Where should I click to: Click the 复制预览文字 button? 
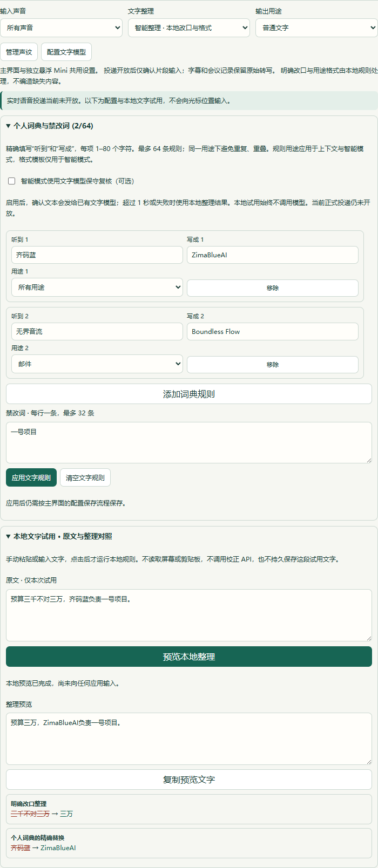point(189,780)
